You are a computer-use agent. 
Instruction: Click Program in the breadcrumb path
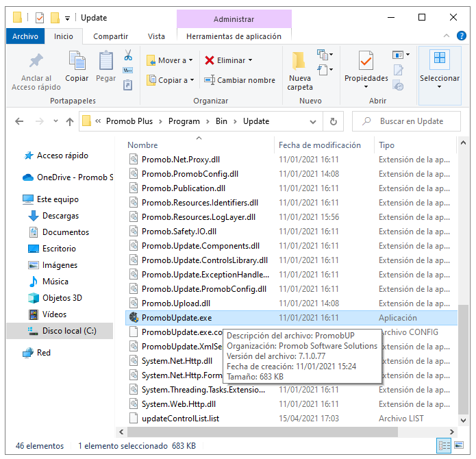click(x=184, y=121)
